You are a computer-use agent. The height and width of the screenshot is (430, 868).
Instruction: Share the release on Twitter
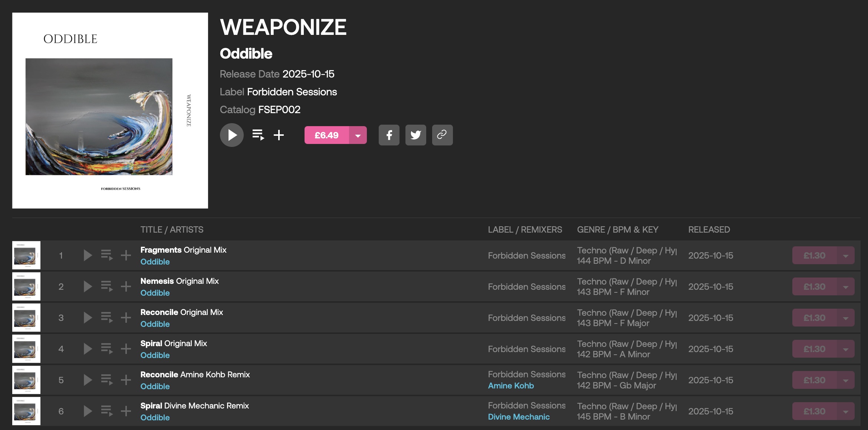point(416,135)
